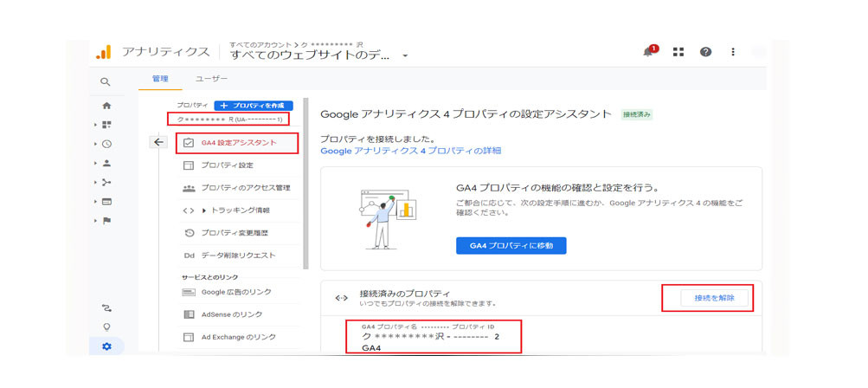The height and width of the screenshot is (388, 868).
Task: Open the Attribution sidebar icon
Action: tap(106, 307)
